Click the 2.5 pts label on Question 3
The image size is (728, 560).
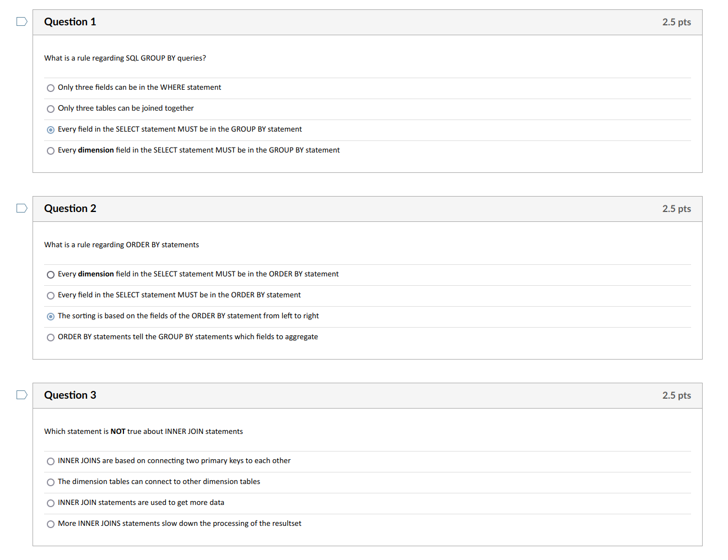click(x=677, y=395)
